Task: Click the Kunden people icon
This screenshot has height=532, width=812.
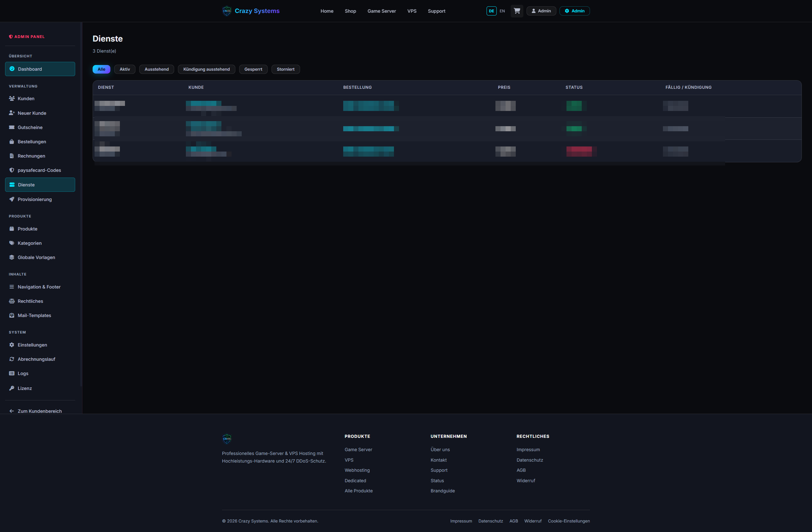Action: click(12, 99)
